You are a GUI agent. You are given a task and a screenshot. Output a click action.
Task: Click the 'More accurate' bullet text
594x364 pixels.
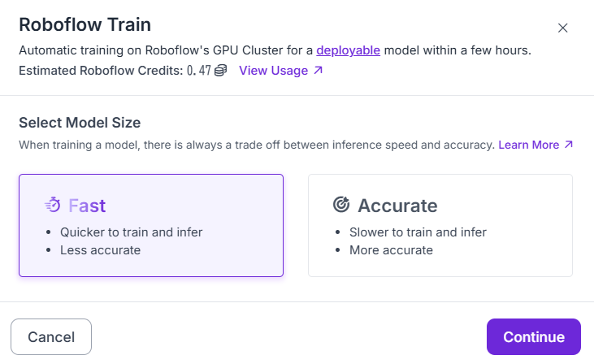tap(391, 250)
